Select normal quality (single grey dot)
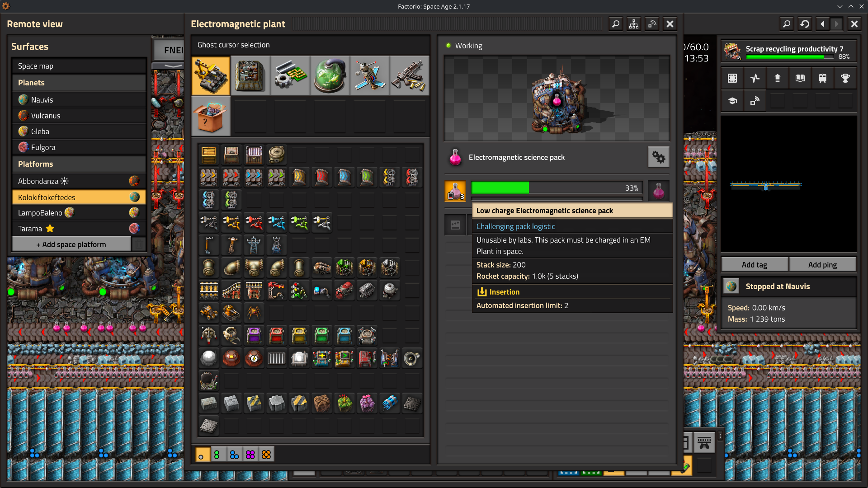868x488 pixels. pos(203,455)
